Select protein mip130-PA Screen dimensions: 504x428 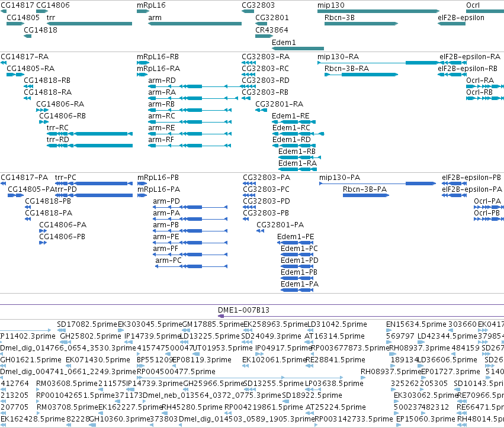tap(378, 184)
